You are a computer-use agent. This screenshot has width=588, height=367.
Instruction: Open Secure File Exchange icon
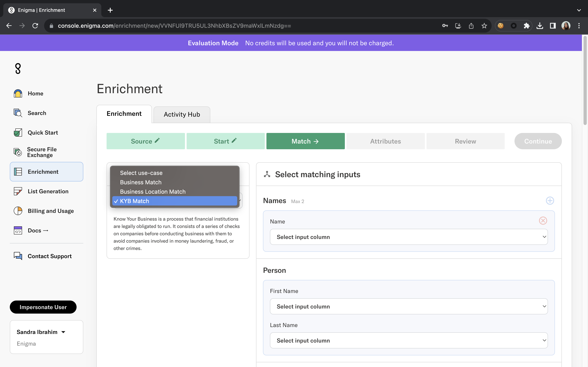[18, 152]
